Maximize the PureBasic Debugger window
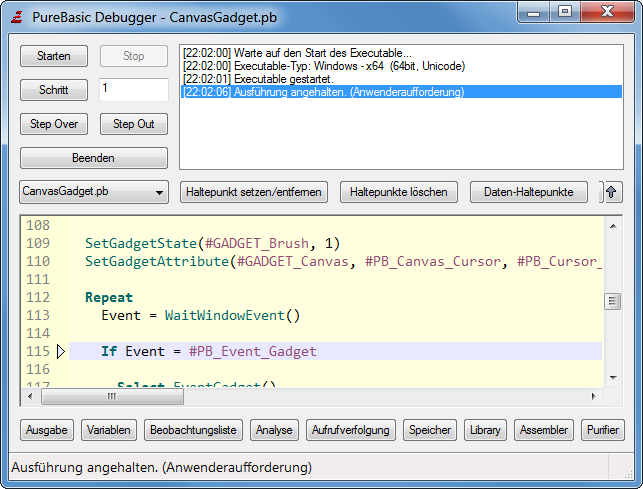This screenshot has height=489, width=643. click(x=565, y=12)
